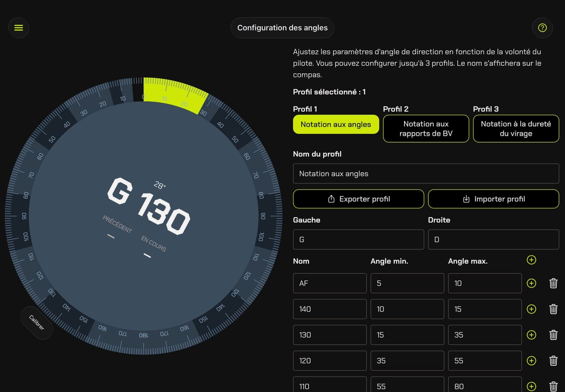Image resolution: width=565 pixels, height=392 pixels.
Task: Edit Angle min. value 15 in row 130
Action: pyautogui.click(x=407, y=335)
